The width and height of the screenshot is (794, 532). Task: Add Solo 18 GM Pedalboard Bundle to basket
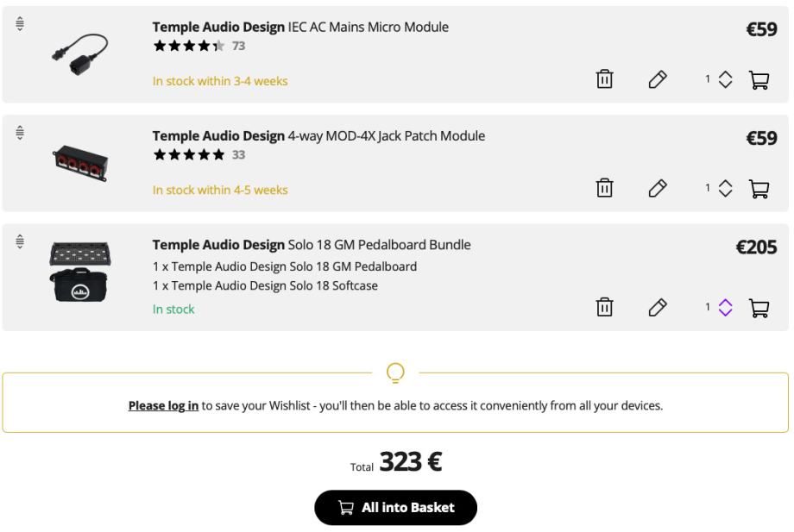point(759,307)
